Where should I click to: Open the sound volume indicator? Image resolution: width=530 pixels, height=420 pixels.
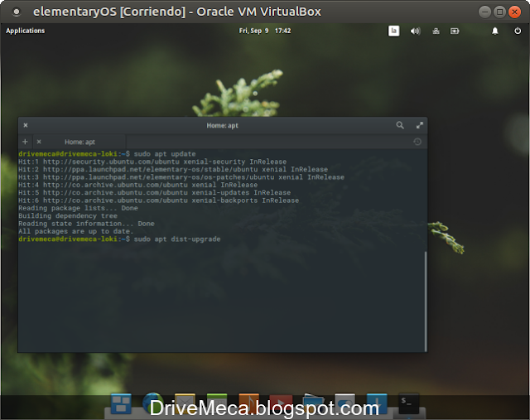click(x=415, y=31)
